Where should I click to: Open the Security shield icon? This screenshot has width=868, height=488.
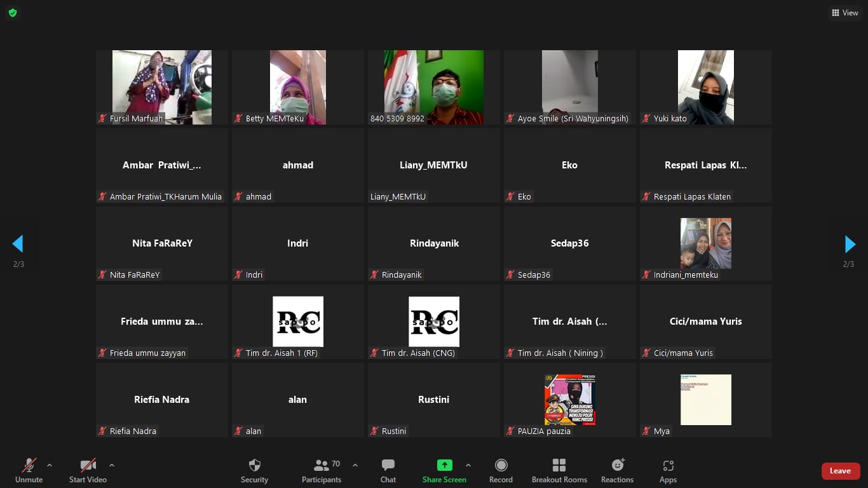click(254, 470)
